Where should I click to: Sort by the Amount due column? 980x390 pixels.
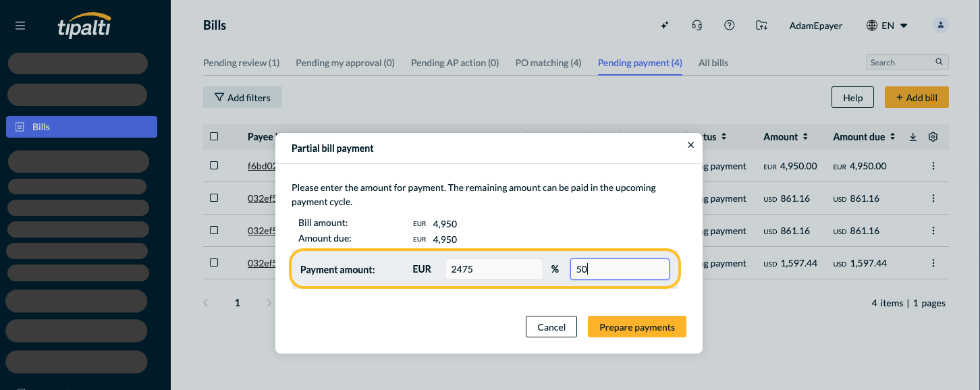pyautogui.click(x=864, y=137)
